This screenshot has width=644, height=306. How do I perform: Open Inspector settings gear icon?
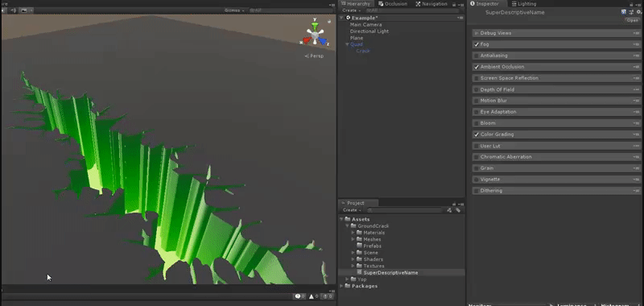(x=638, y=12)
